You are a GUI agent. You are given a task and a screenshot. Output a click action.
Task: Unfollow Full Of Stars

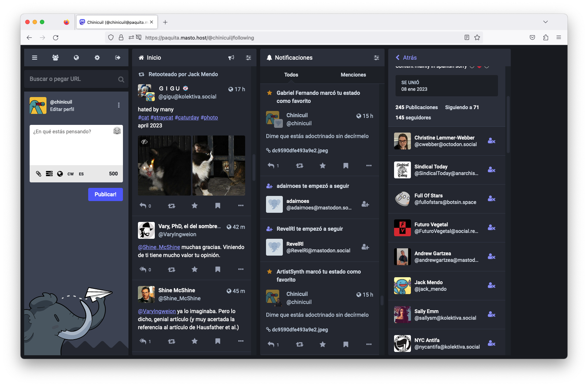pyautogui.click(x=491, y=199)
